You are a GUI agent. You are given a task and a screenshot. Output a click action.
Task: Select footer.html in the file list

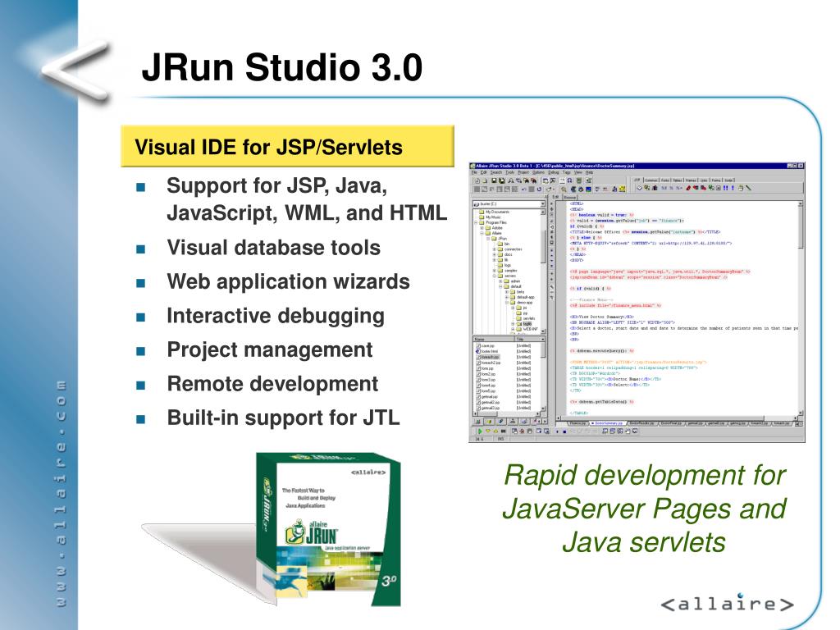[x=489, y=351]
